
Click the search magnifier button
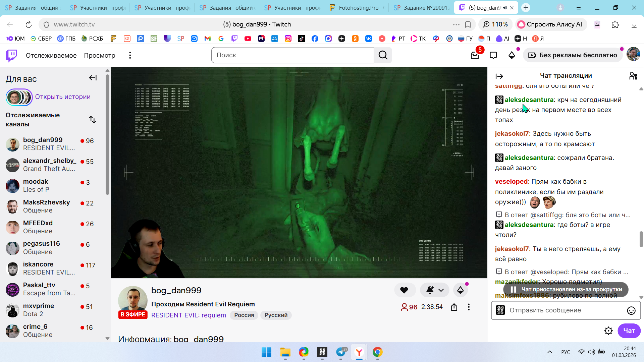(383, 55)
